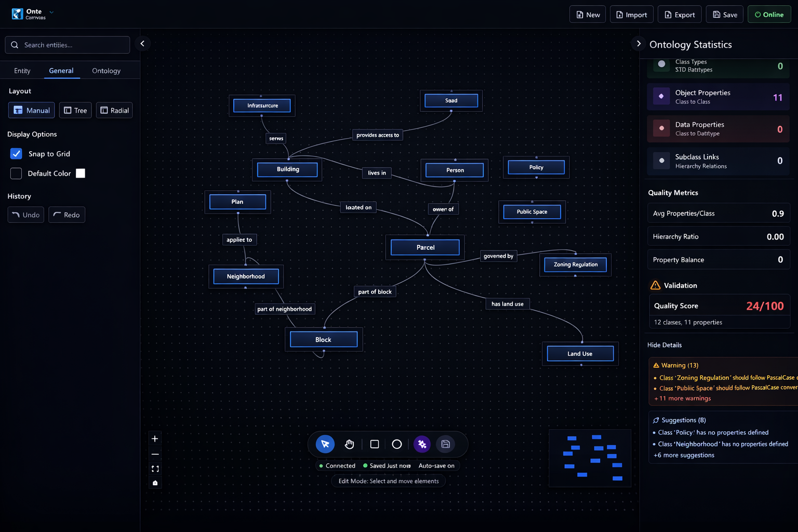
Task: Click Hide Details under Quality Score
Action: coord(664,344)
